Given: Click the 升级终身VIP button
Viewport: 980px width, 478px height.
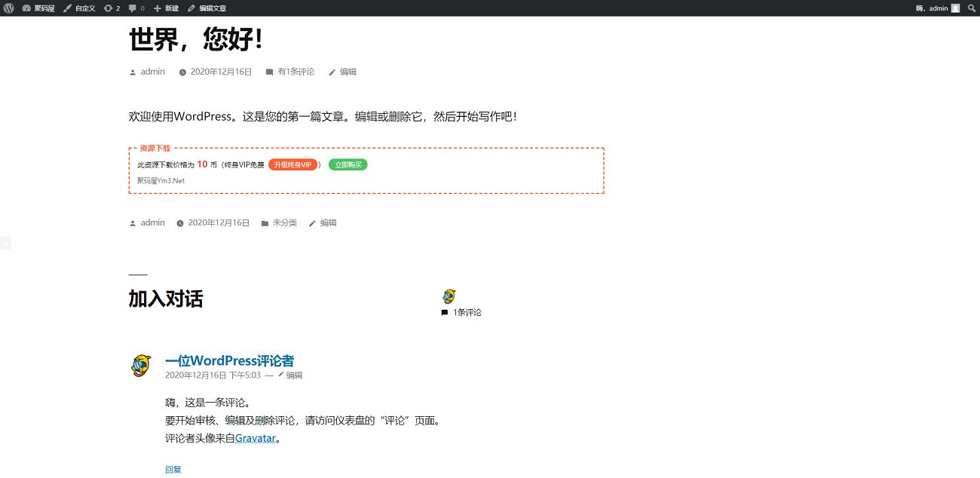Looking at the screenshot, I should point(292,164).
